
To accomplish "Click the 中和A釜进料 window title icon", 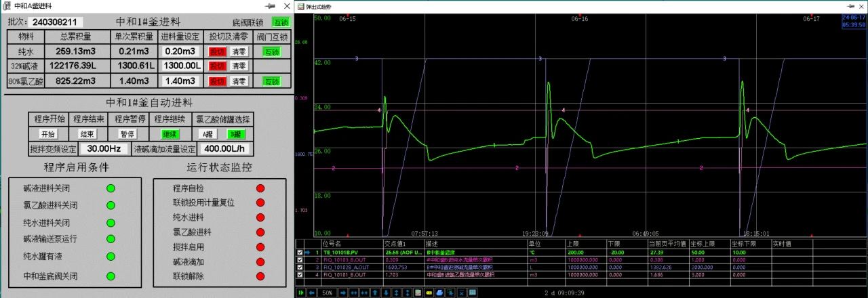I will point(7,5).
